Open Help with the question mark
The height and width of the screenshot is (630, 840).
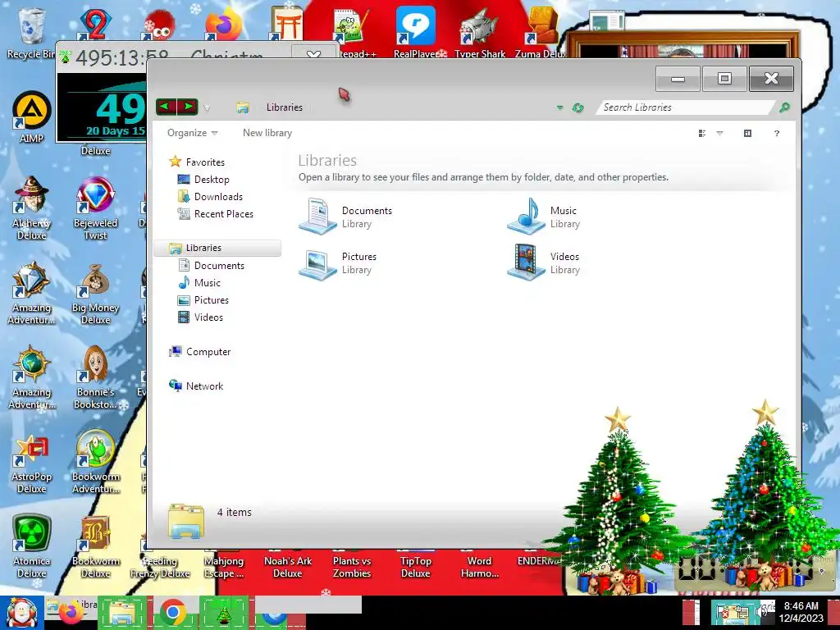[777, 134]
